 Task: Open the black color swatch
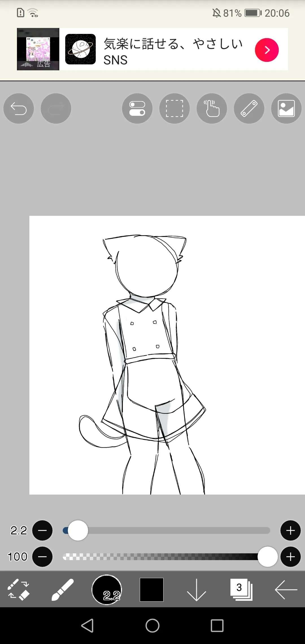152,589
